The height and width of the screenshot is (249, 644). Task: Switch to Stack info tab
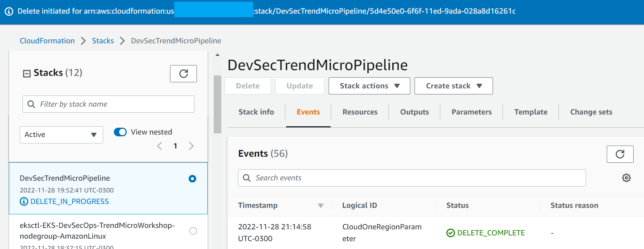pos(256,112)
